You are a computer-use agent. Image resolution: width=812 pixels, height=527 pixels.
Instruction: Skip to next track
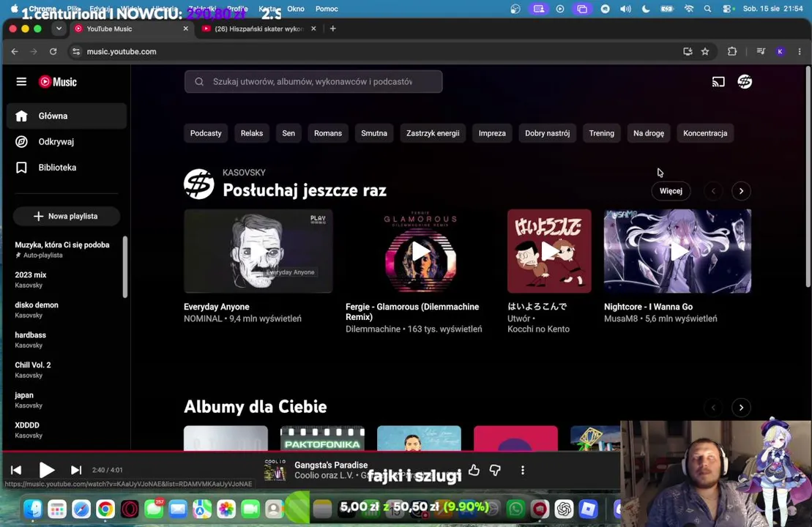pos(76,470)
